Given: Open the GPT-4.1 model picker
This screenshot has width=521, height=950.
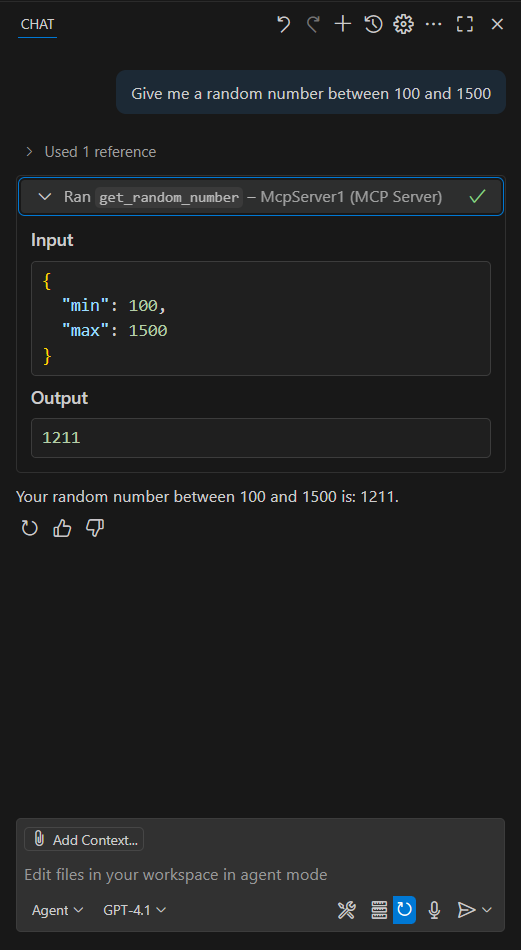Looking at the screenshot, I should [x=134, y=909].
